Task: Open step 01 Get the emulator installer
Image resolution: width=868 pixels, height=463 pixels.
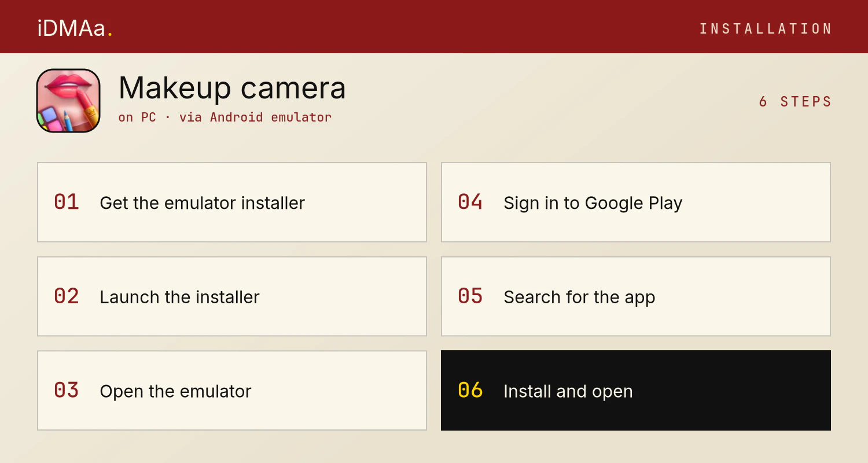Action: 232,202
